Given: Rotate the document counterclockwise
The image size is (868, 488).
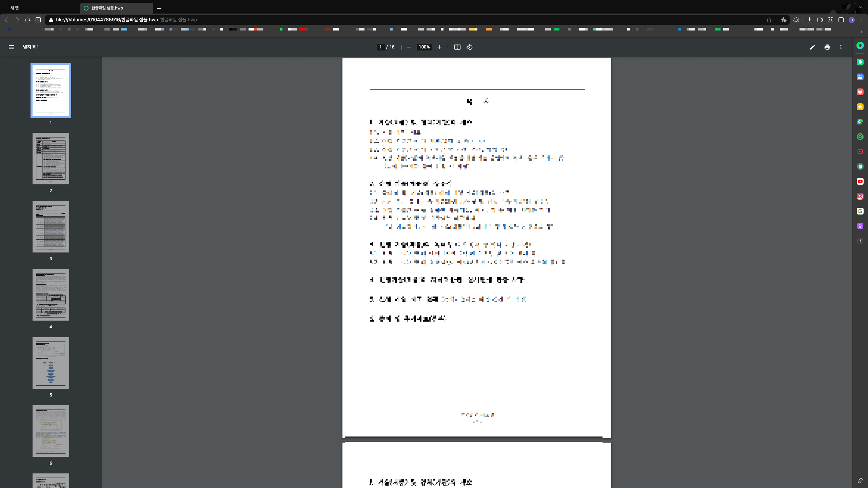Looking at the screenshot, I should (469, 47).
